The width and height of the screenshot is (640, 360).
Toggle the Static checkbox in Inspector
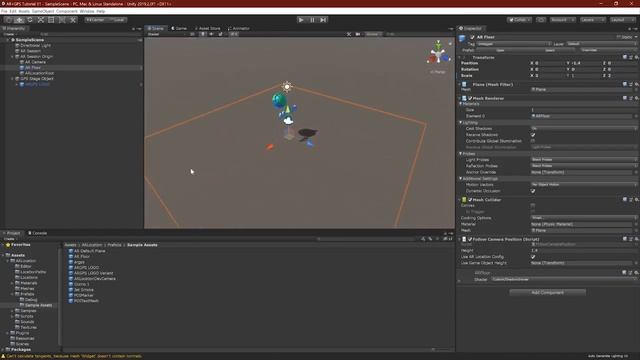[x=619, y=37]
